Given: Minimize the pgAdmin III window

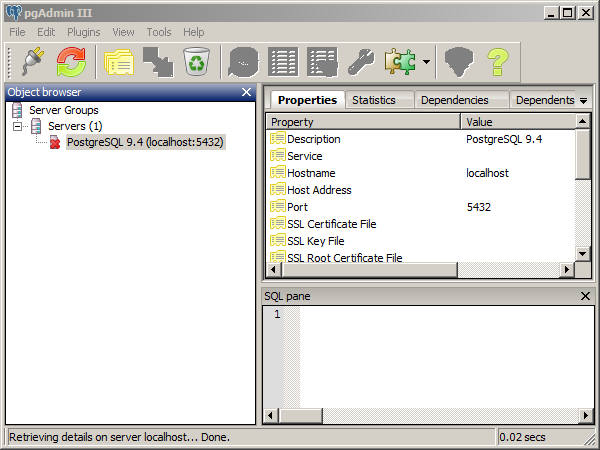Looking at the screenshot, I should [x=551, y=13].
